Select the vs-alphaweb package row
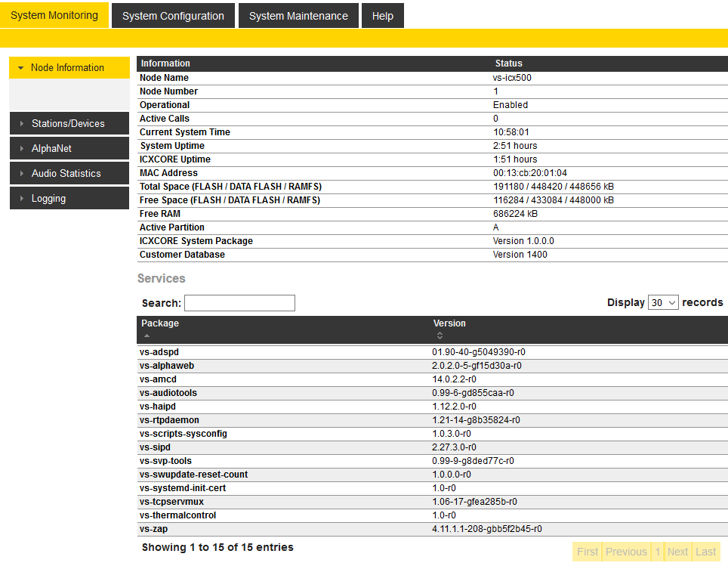 (167, 366)
